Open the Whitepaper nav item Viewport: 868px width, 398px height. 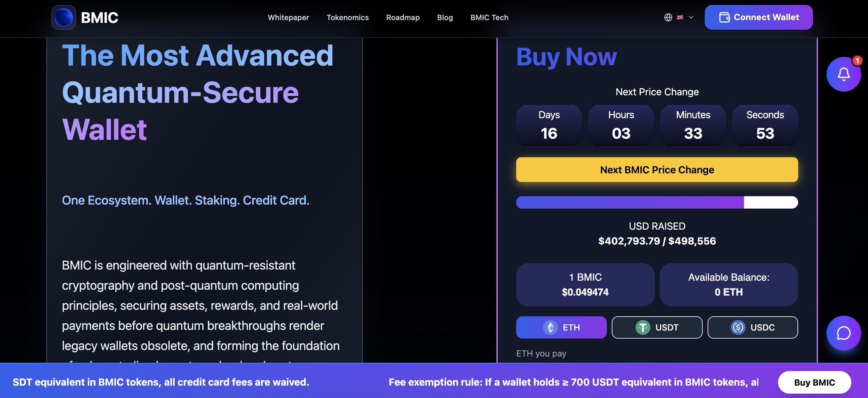click(288, 18)
